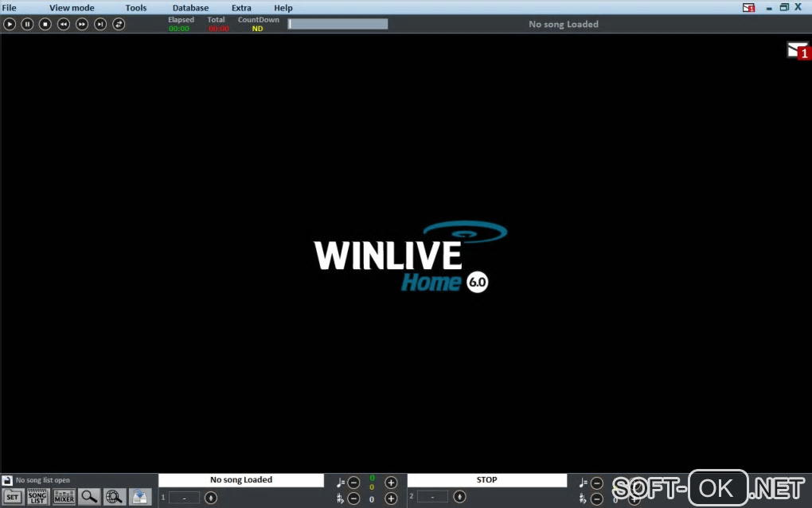Viewport: 812px width, 508px height.
Task: Close WinLive with the X button
Action: pyautogui.click(x=798, y=7)
